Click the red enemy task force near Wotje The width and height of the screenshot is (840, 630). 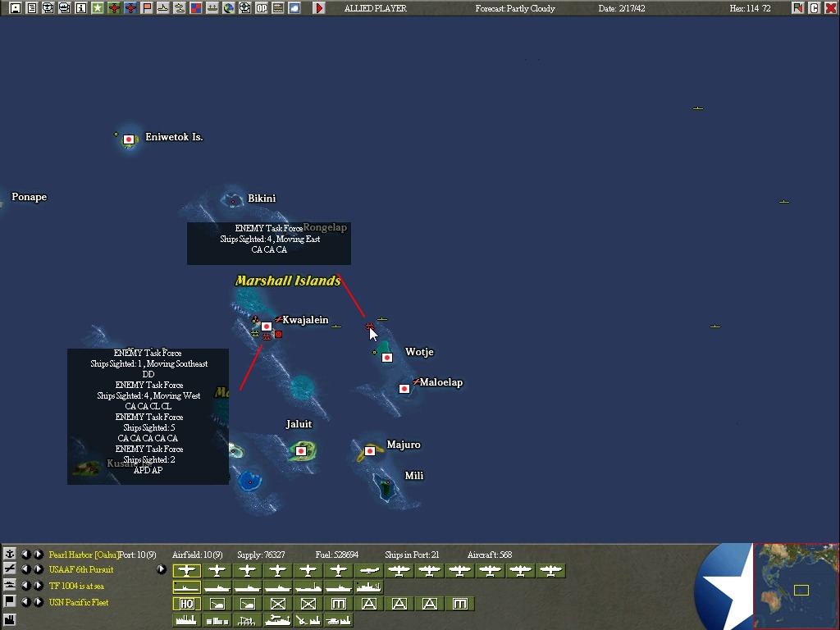point(369,326)
